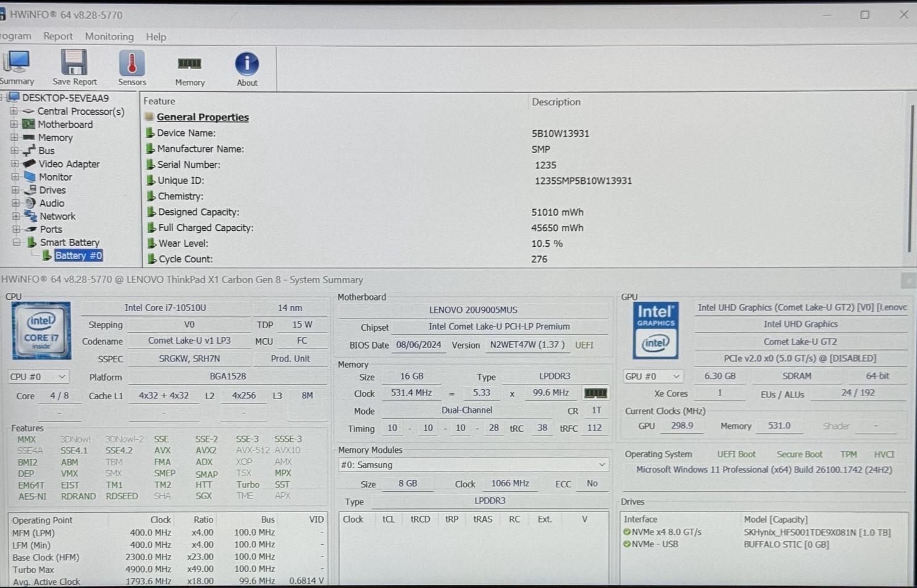
Task: Open the Sensors thermometer icon
Action: [x=132, y=63]
